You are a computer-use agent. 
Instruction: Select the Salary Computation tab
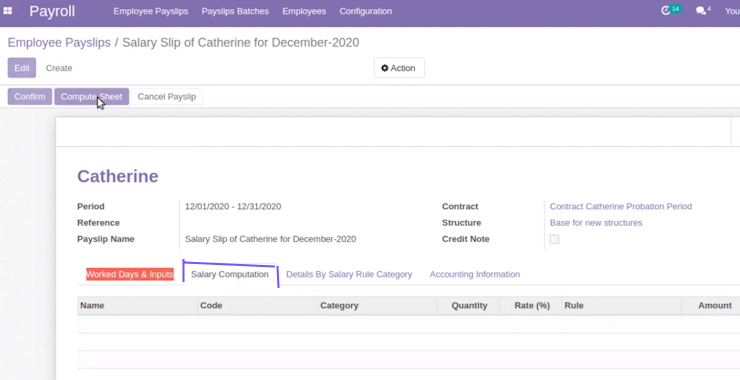(230, 274)
